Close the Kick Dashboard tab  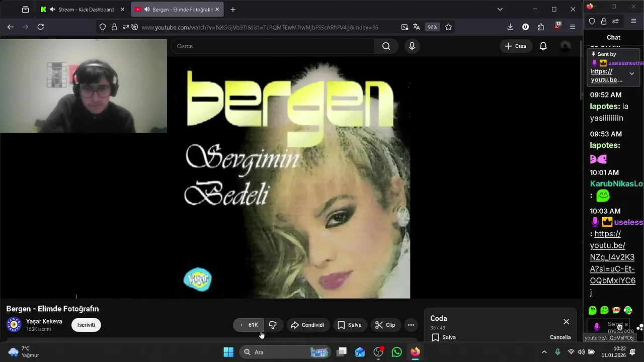122,10
